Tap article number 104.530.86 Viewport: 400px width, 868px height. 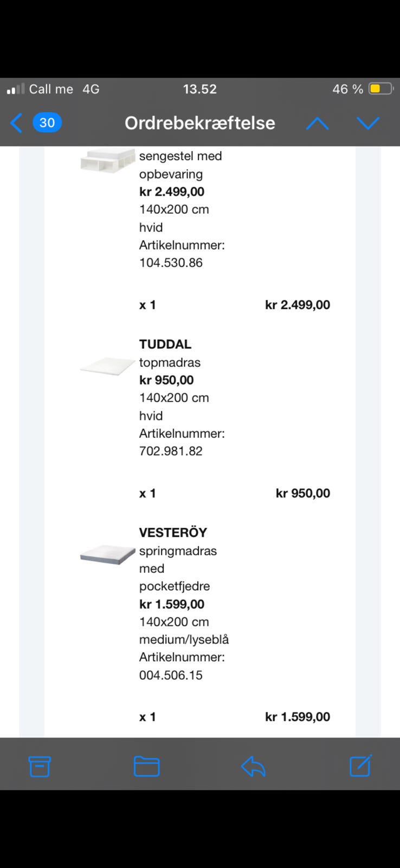pos(171,263)
